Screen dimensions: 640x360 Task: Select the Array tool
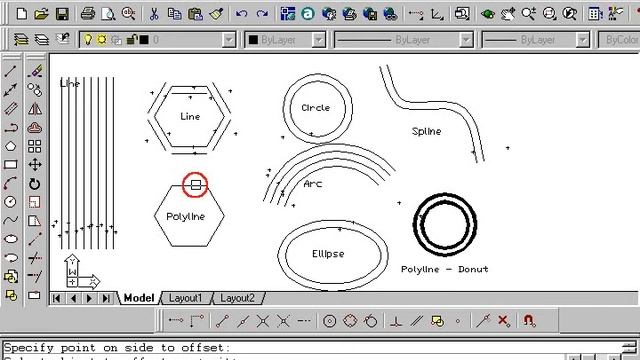coord(35,146)
